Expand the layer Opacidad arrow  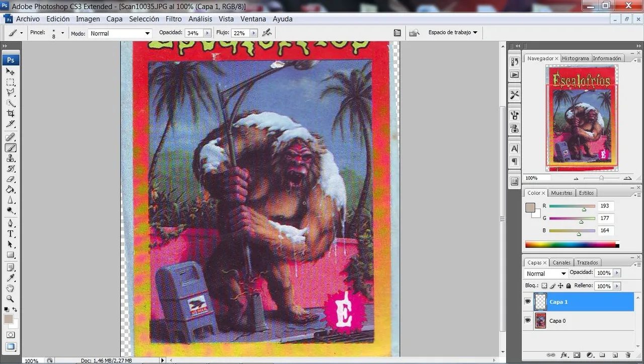(617, 273)
